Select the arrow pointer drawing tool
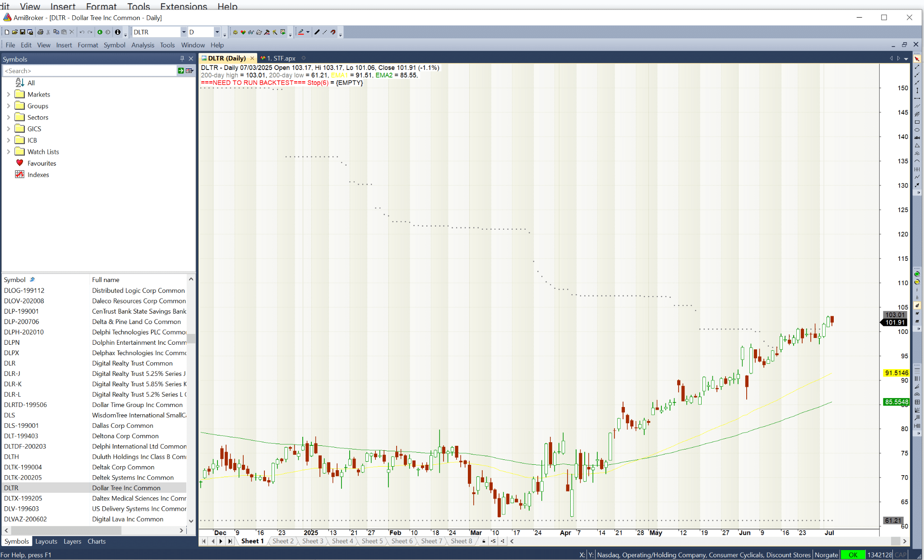The image size is (924, 560). click(917, 59)
